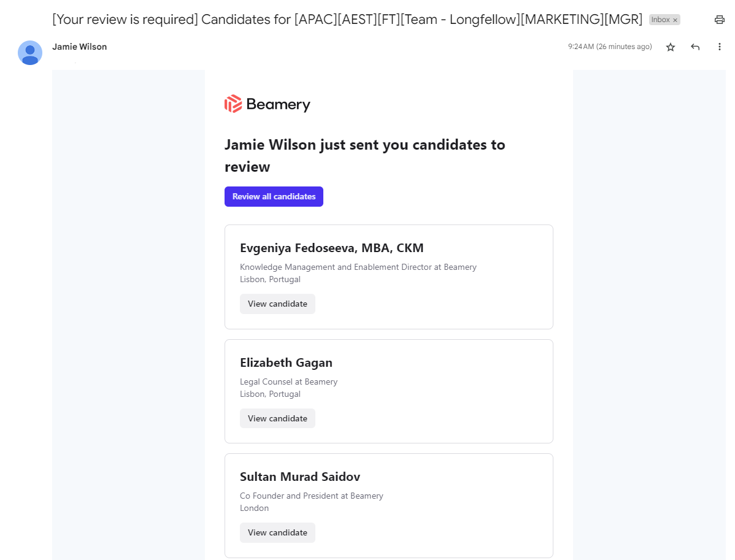This screenshot has height=560, width=735.
Task: Click the Evgeniya Fedoseeva, MBA, CKM heading
Action: tap(332, 248)
